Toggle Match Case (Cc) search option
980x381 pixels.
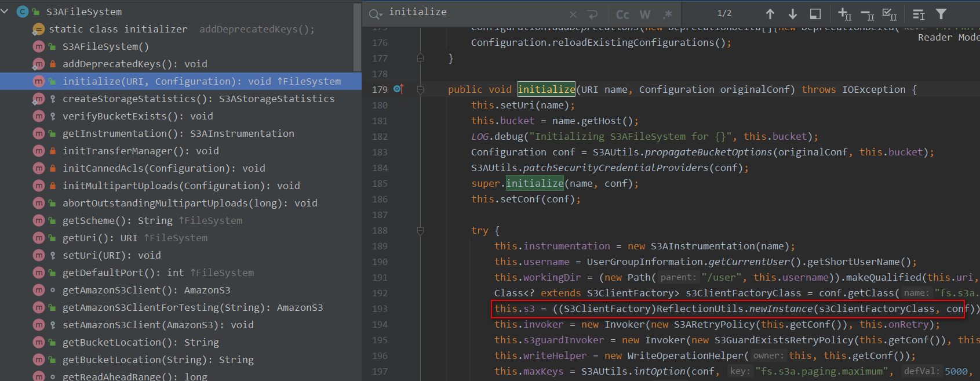(622, 14)
